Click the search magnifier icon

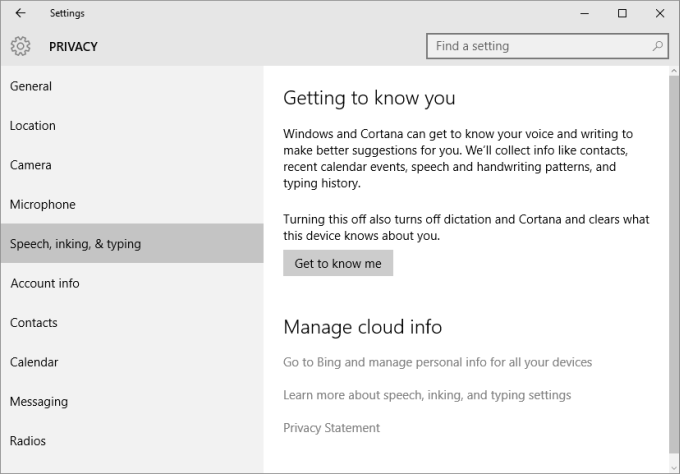[x=658, y=46]
